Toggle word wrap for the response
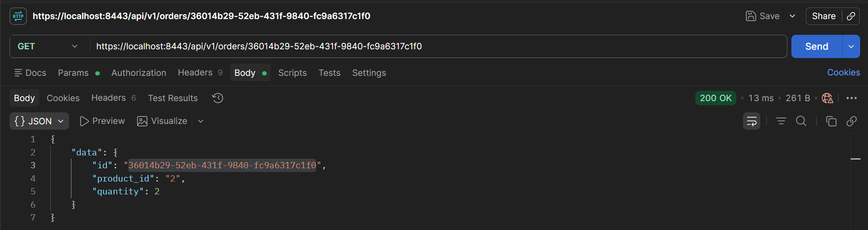 pos(752,121)
